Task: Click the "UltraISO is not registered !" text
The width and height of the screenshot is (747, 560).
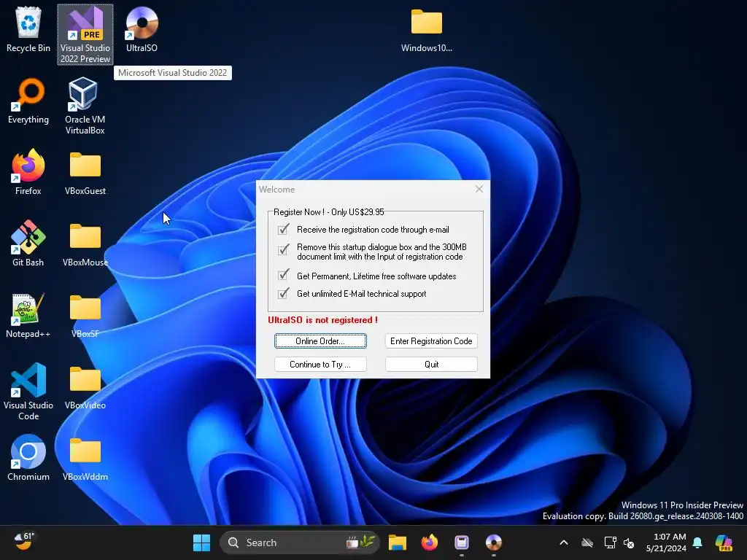Action: (323, 320)
